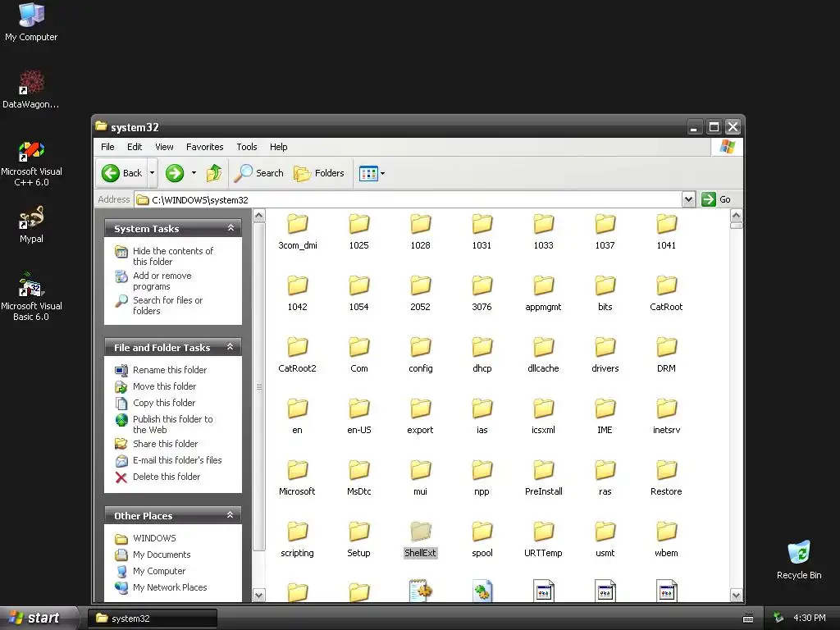Select Microsoft Visual Basic 6.0 desktop icon

31,297
